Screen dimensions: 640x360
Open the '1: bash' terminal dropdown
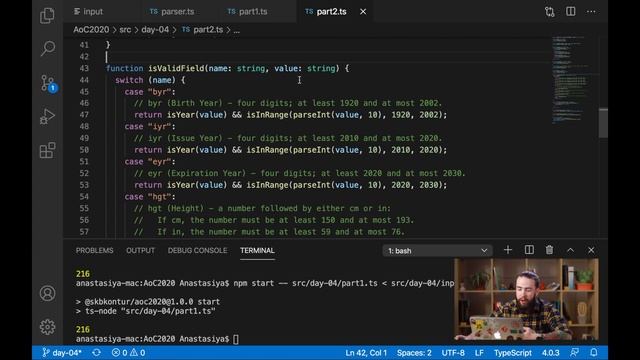coord(437,251)
